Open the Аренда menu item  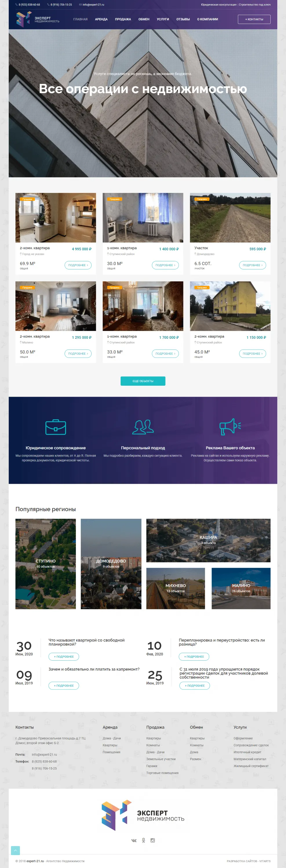point(101,19)
